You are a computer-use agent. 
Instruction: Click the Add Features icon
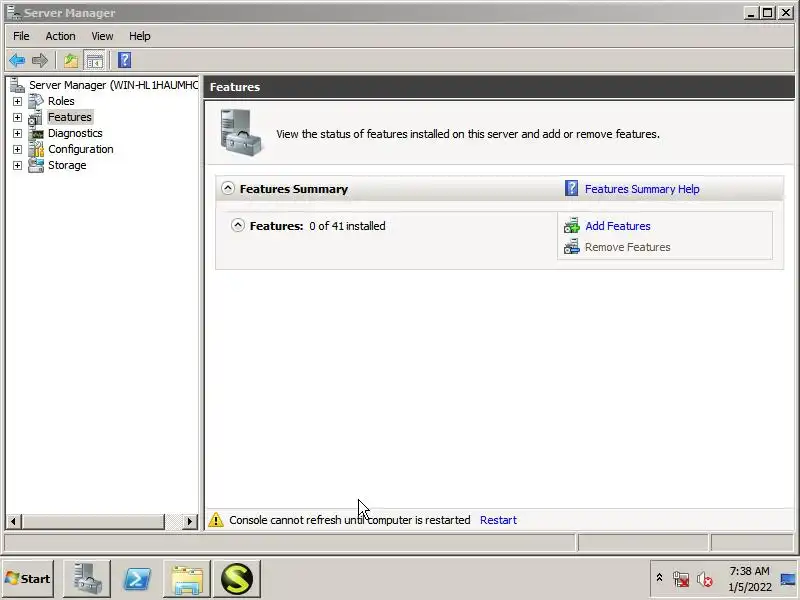pos(571,226)
